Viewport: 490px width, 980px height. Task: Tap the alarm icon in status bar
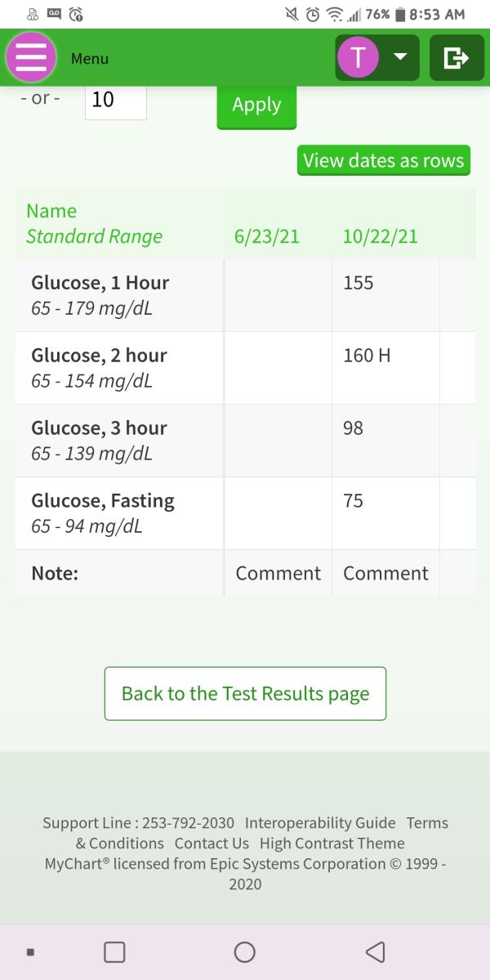pyautogui.click(x=313, y=14)
